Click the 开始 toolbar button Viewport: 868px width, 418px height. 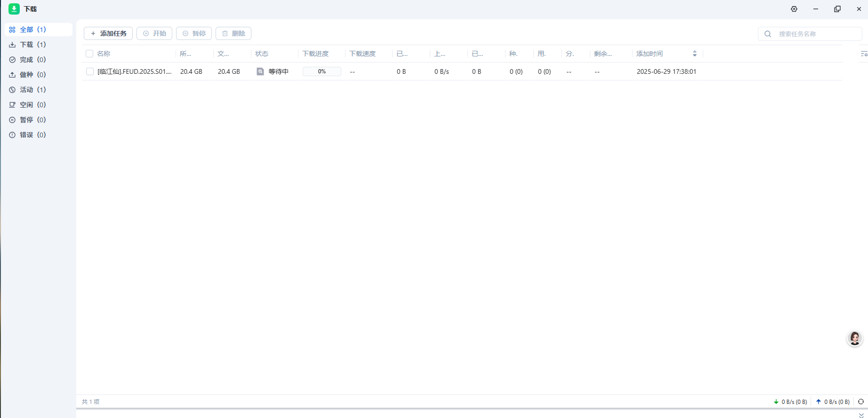[154, 33]
